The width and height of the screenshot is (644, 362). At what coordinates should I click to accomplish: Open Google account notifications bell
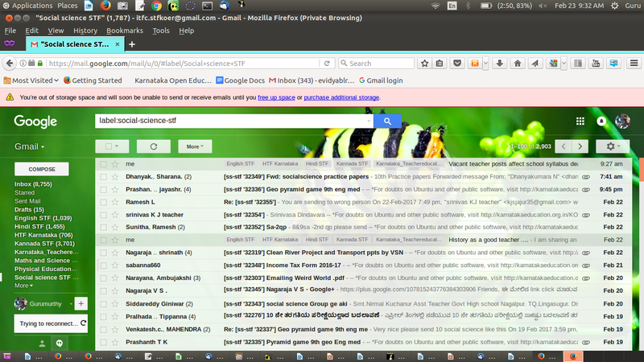click(x=601, y=121)
